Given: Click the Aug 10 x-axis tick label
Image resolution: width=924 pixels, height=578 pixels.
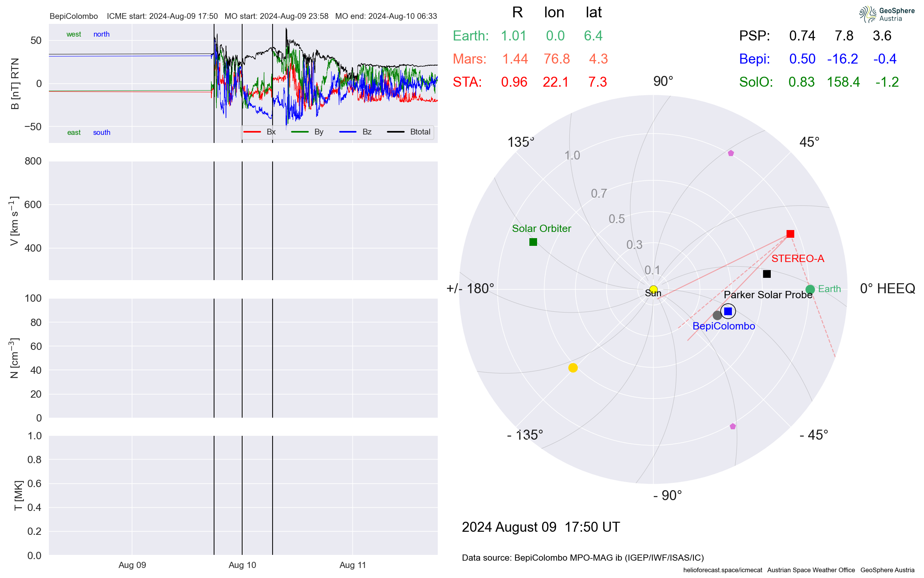Looking at the screenshot, I should [242, 565].
